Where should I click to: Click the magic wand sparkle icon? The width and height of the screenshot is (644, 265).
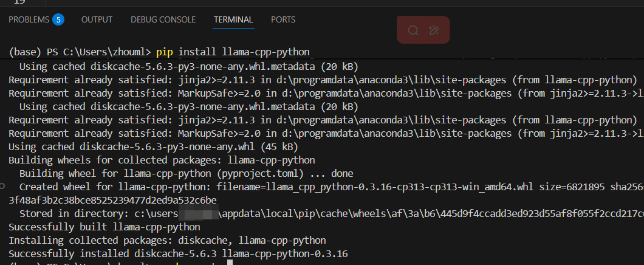coord(434,30)
